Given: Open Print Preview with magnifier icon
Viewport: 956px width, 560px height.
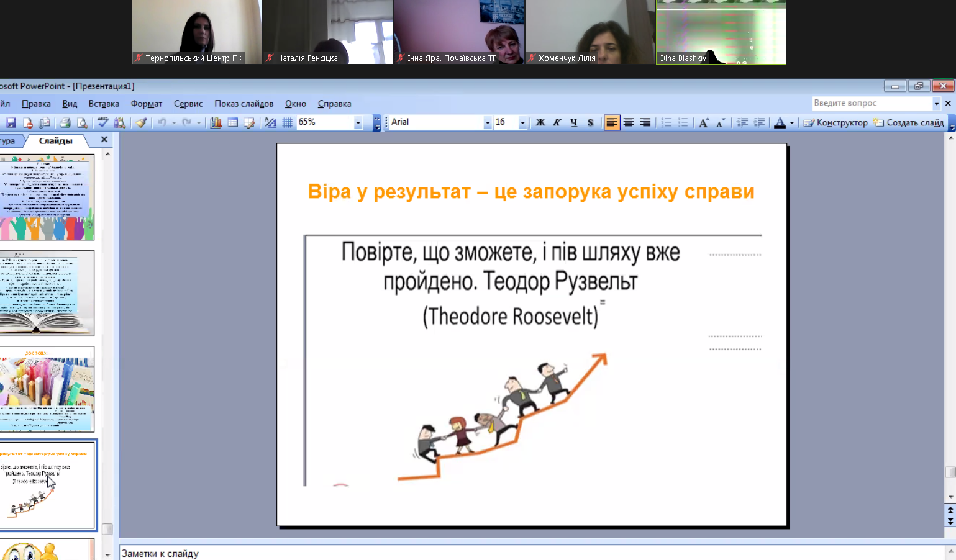Looking at the screenshot, I should click(x=81, y=122).
